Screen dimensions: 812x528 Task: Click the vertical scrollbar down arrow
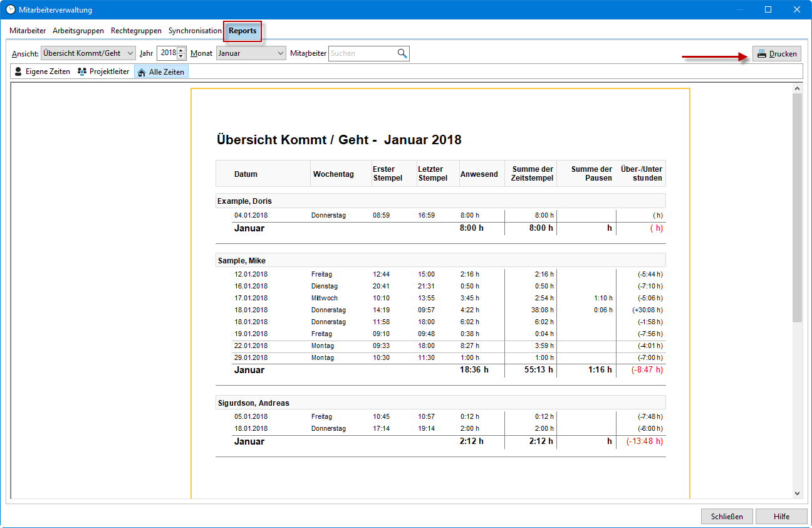tap(797, 494)
